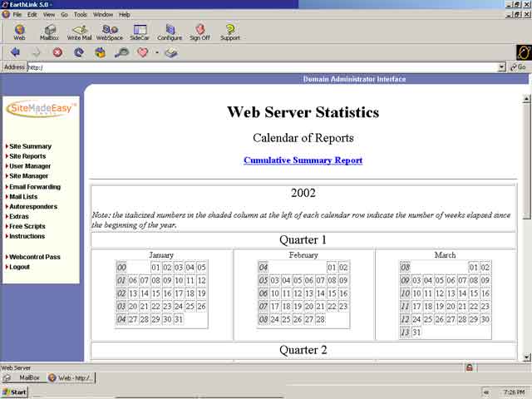Open the SideCar panel icon
The width and height of the screenshot is (532, 399).
click(139, 32)
